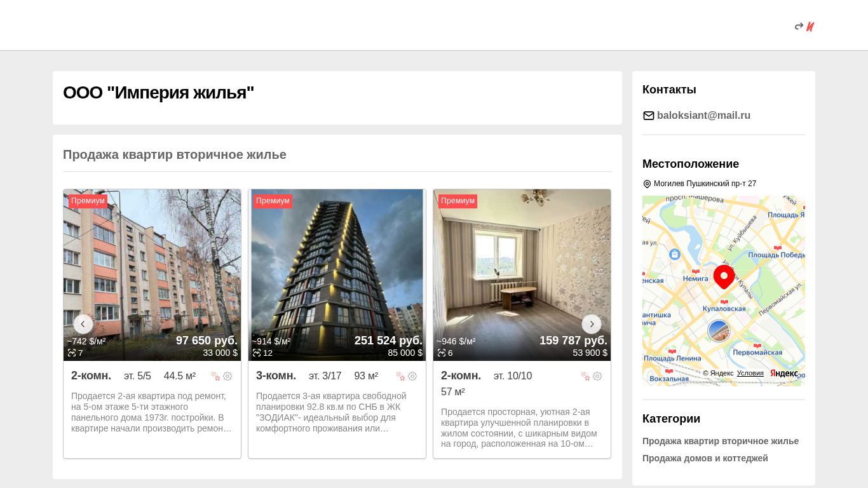Select the Немига metro station icon on map
The image size is (868, 488).
coord(695,271)
